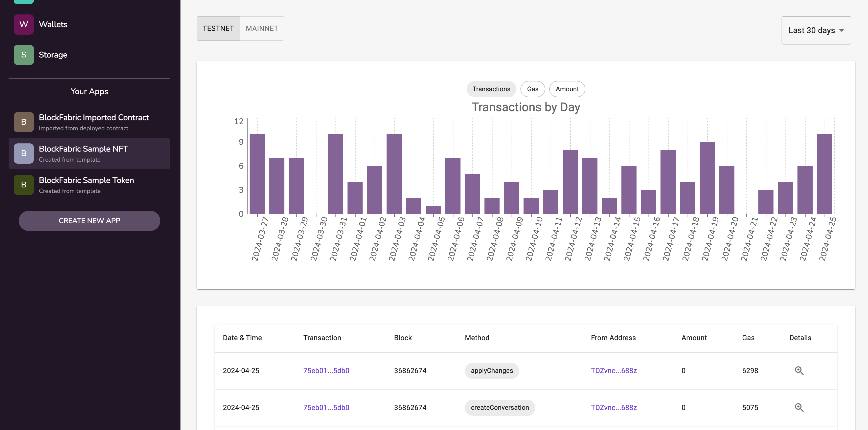Click the green S Storage icon
The height and width of the screenshot is (430, 868).
pos(24,55)
